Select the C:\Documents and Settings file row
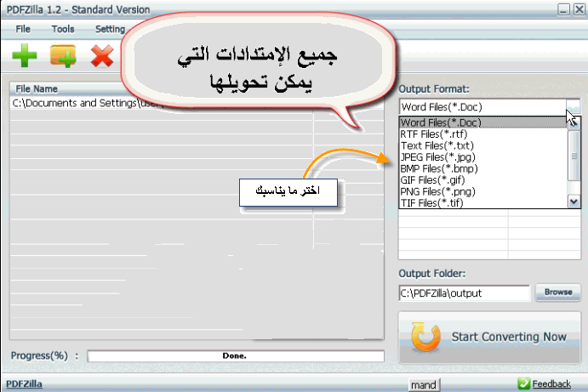This screenshot has height=392, width=588. point(197,103)
